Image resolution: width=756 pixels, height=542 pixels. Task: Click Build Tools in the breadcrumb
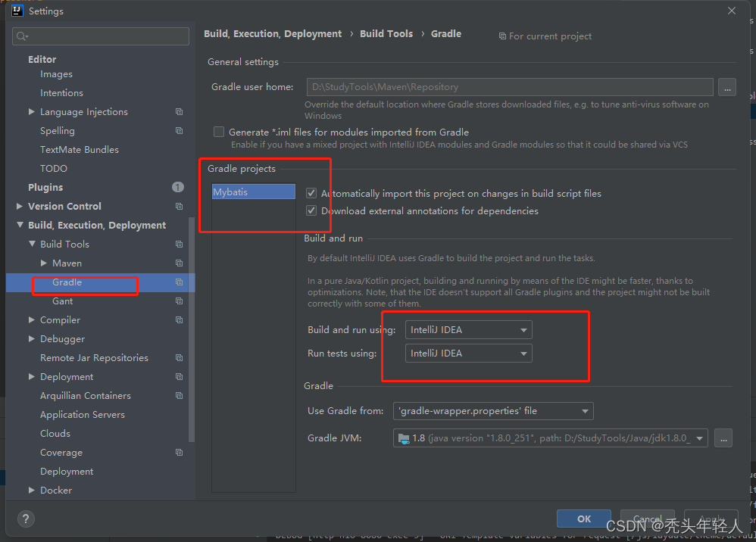[x=386, y=34]
